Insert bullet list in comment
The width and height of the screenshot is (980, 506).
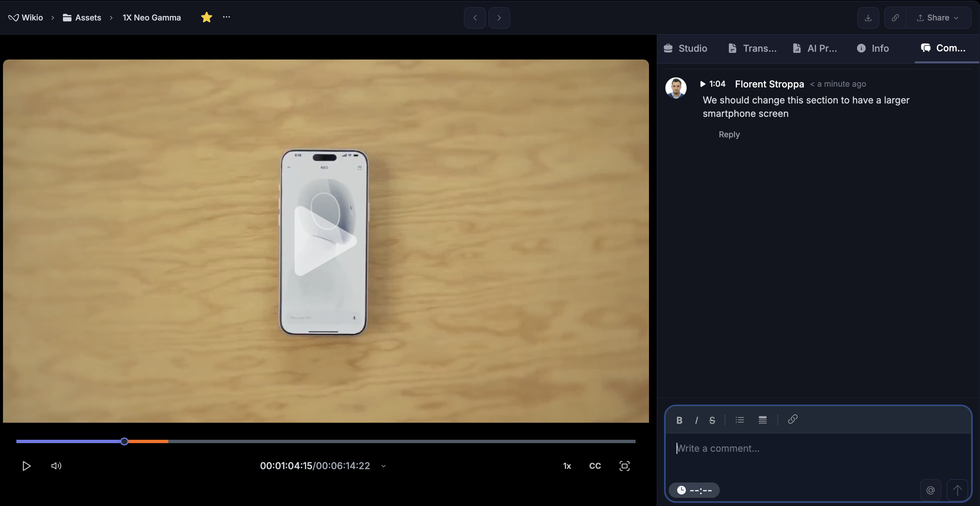[739, 420]
